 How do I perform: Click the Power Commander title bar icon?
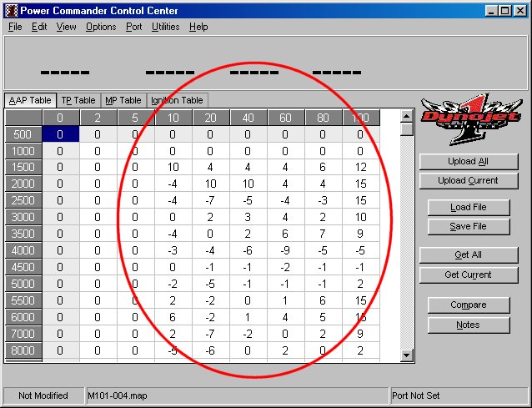(x=11, y=11)
